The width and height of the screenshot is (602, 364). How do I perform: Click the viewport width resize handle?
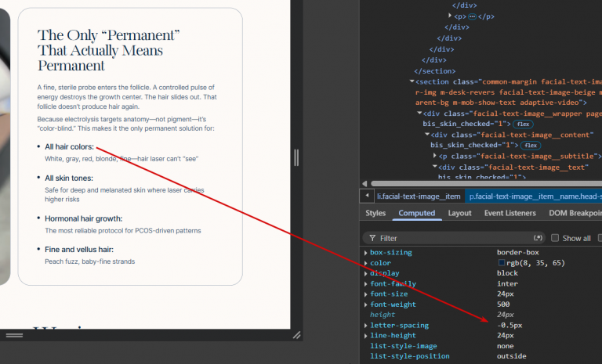pos(296,157)
